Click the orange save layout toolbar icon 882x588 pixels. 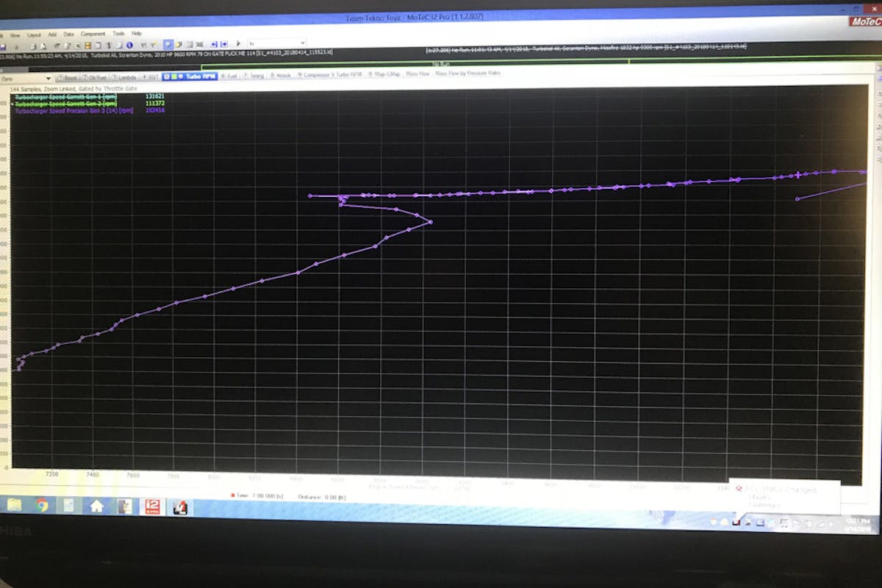click(x=87, y=45)
